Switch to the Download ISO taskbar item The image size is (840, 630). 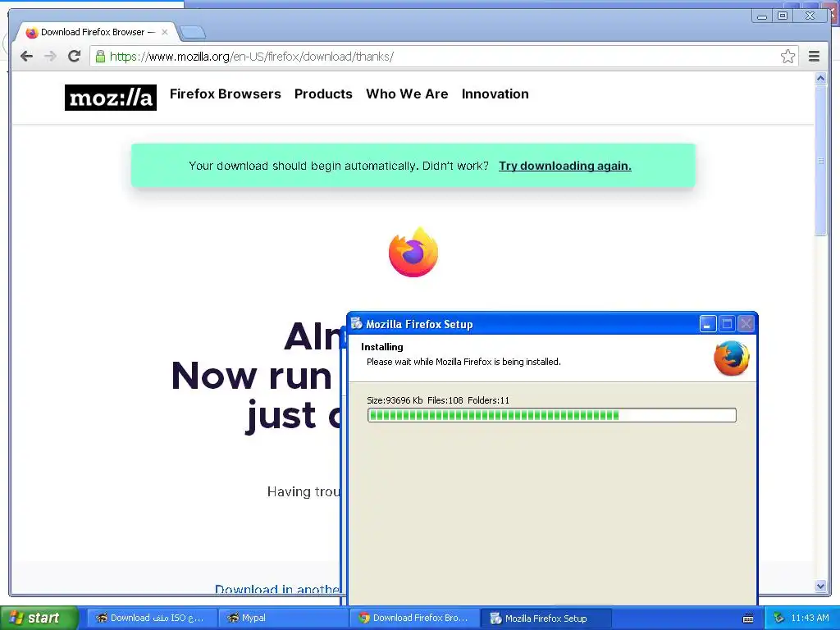152,618
